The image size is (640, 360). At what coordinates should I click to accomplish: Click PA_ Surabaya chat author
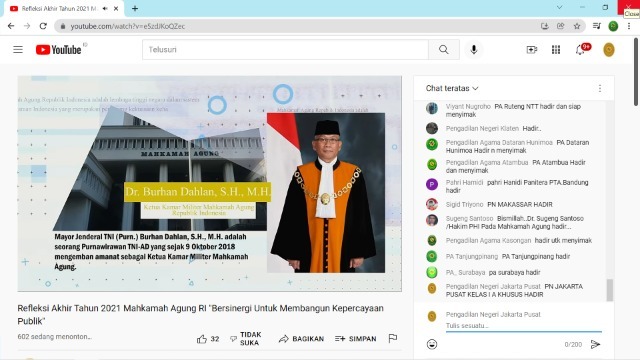[x=465, y=272]
